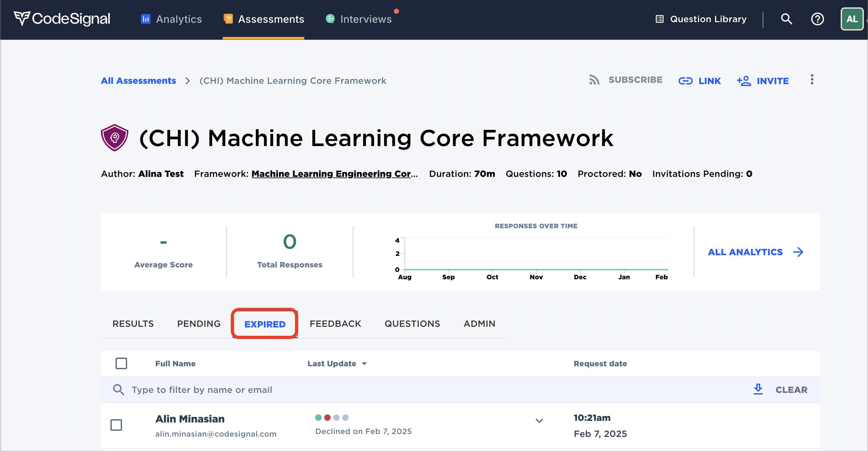
Task: Open the Feedback tab
Action: (335, 324)
